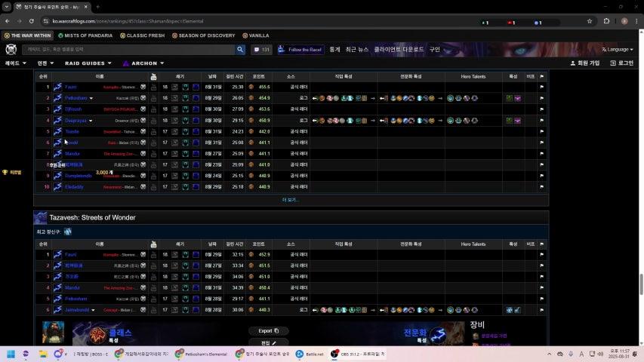644x362 pixels.
Task: Click the page vertical scrollbar thumb
Action: tap(640, 284)
